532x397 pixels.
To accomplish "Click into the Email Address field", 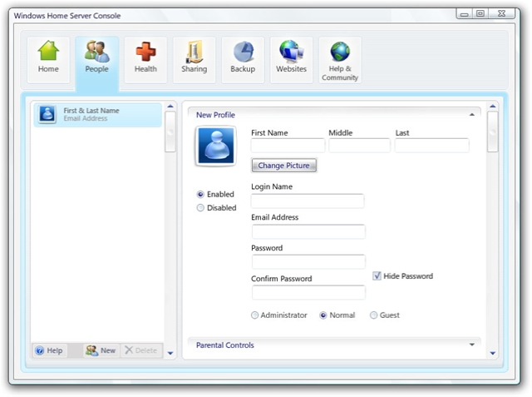I will 308,231.
